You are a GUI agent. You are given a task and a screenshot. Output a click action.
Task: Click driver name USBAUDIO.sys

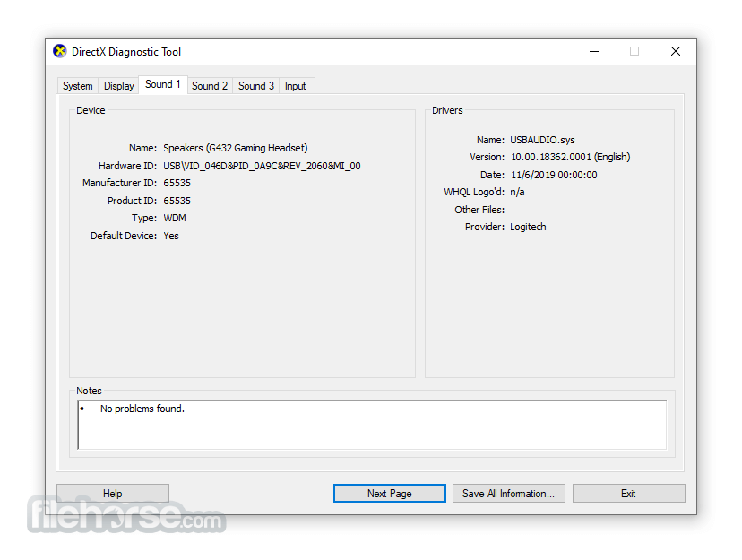click(x=542, y=140)
